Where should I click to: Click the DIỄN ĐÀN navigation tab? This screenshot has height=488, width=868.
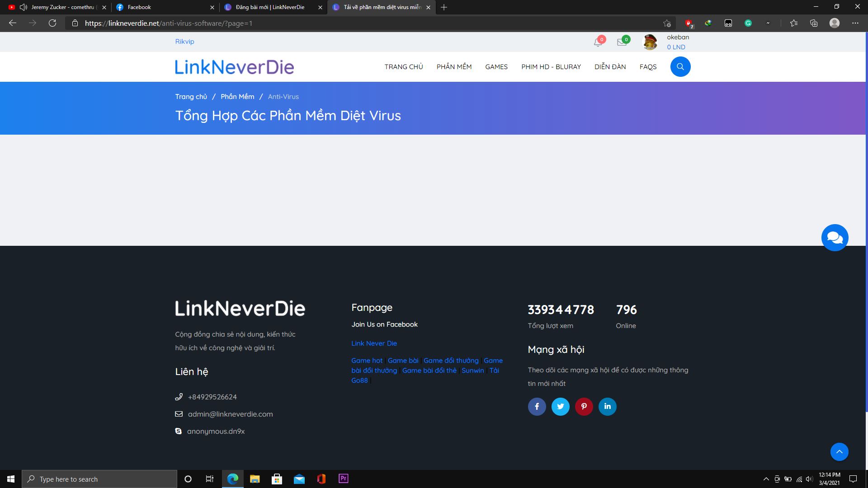pyautogui.click(x=610, y=67)
